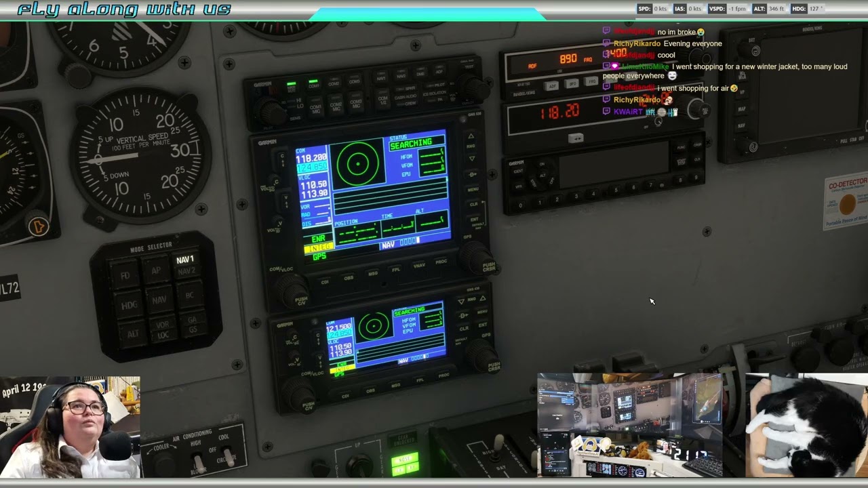Click digit 0 on the transponder keypad

(x=521, y=205)
